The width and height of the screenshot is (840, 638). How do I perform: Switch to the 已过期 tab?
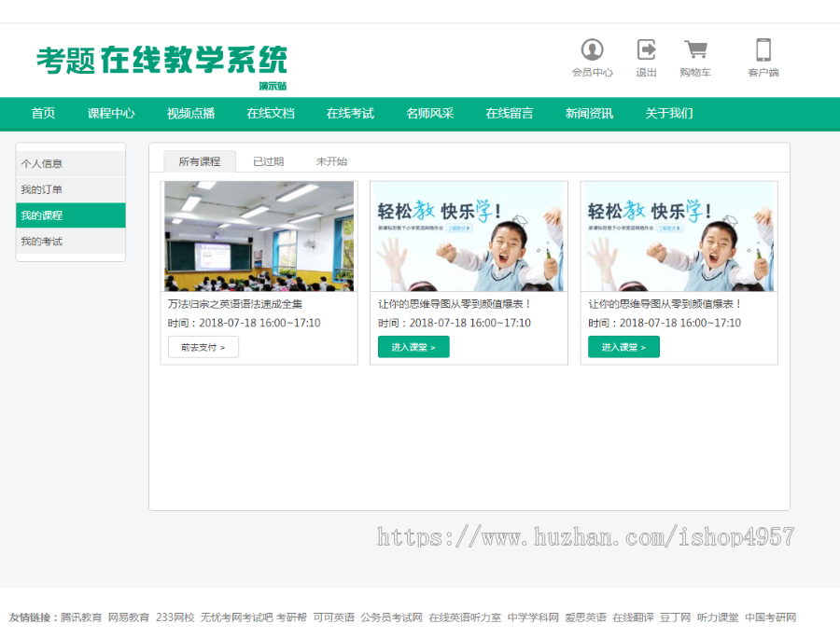(271, 159)
